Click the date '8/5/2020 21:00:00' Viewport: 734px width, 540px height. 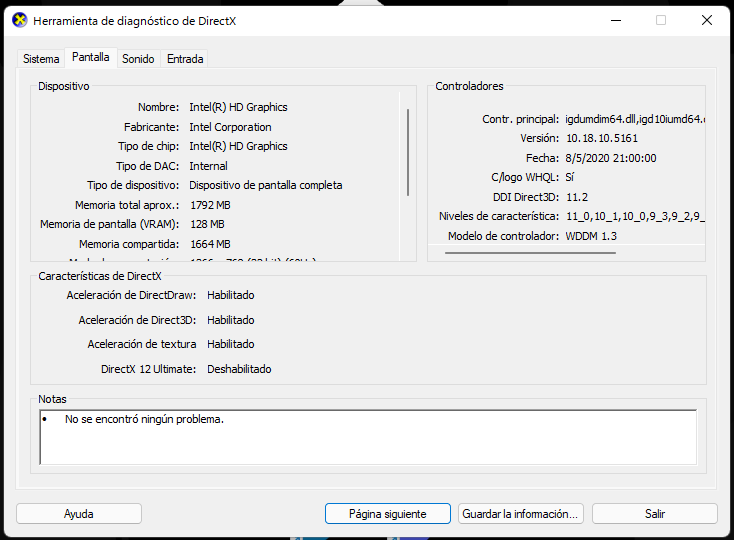click(x=610, y=158)
